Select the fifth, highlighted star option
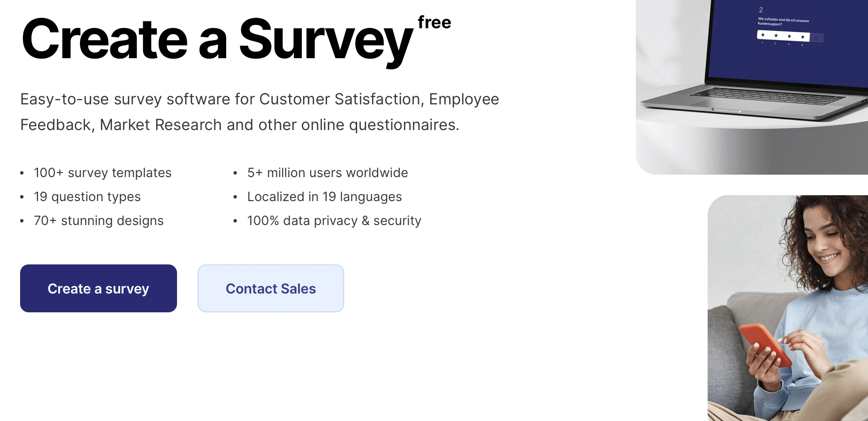The height and width of the screenshot is (421, 868). [x=816, y=38]
